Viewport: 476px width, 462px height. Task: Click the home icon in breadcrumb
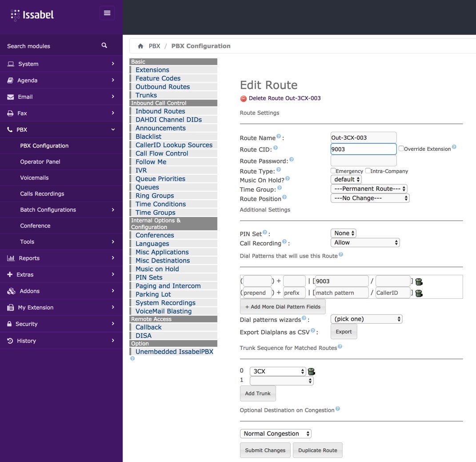point(140,46)
